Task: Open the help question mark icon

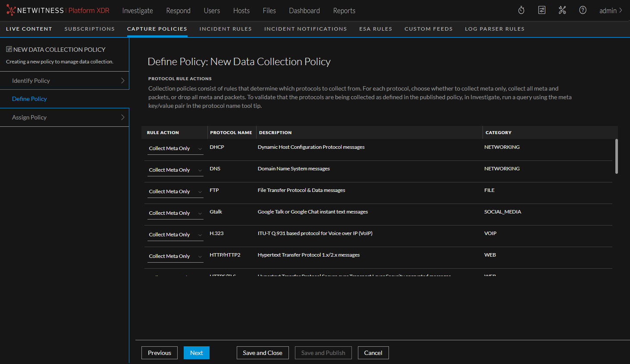Action: [583, 9]
